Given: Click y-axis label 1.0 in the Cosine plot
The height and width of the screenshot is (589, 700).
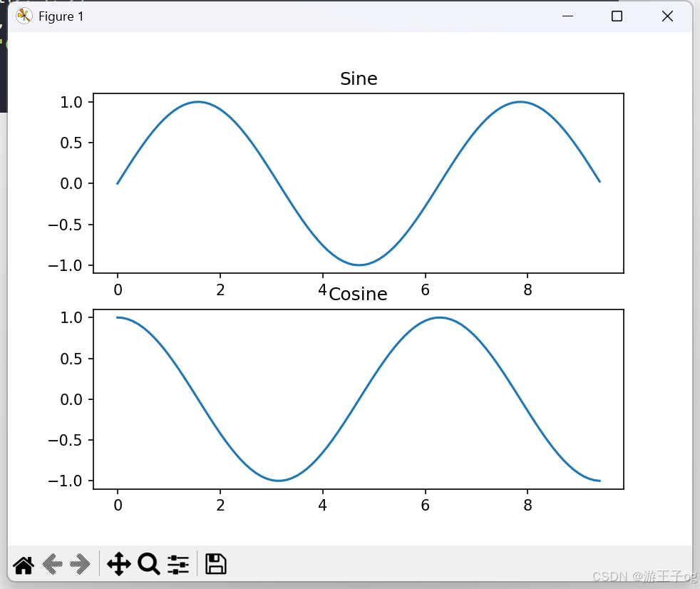Looking at the screenshot, I should pos(71,317).
